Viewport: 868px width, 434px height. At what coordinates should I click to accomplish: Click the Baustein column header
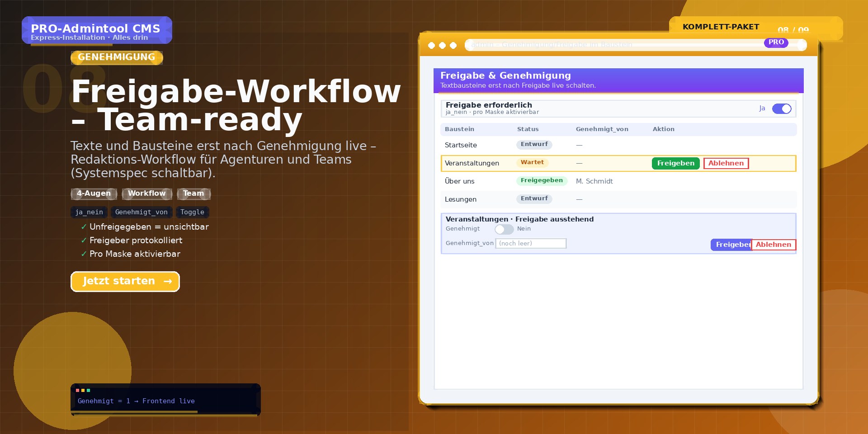tap(459, 129)
